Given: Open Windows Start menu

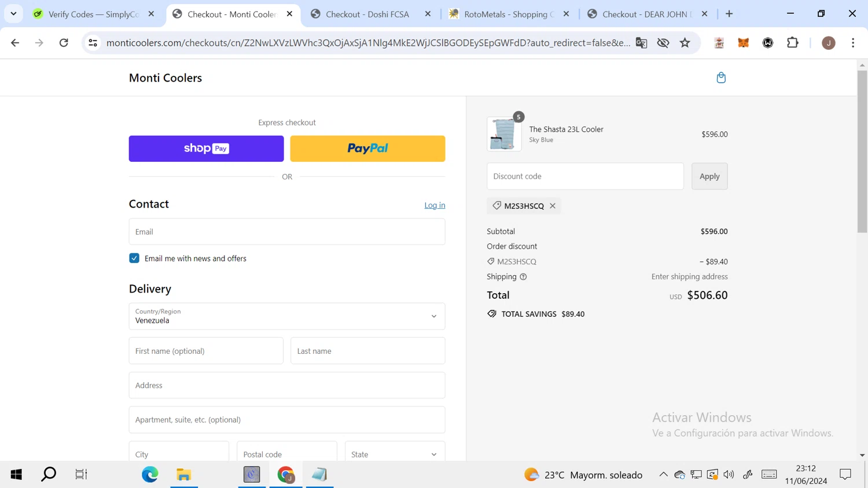Looking at the screenshot, I should (16, 475).
